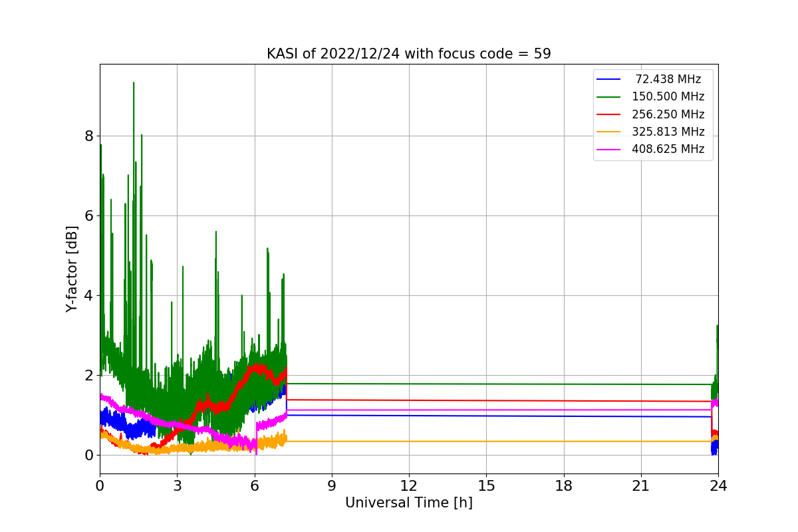Click the orange 325.813 MHz legend line
798x532 pixels.
point(608,132)
